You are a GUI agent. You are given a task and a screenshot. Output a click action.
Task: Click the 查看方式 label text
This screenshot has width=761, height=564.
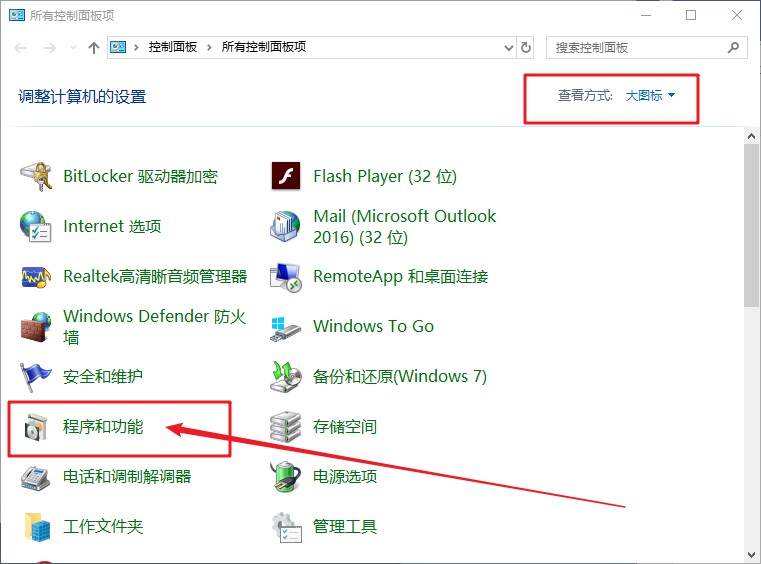pyautogui.click(x=585, y=95)
